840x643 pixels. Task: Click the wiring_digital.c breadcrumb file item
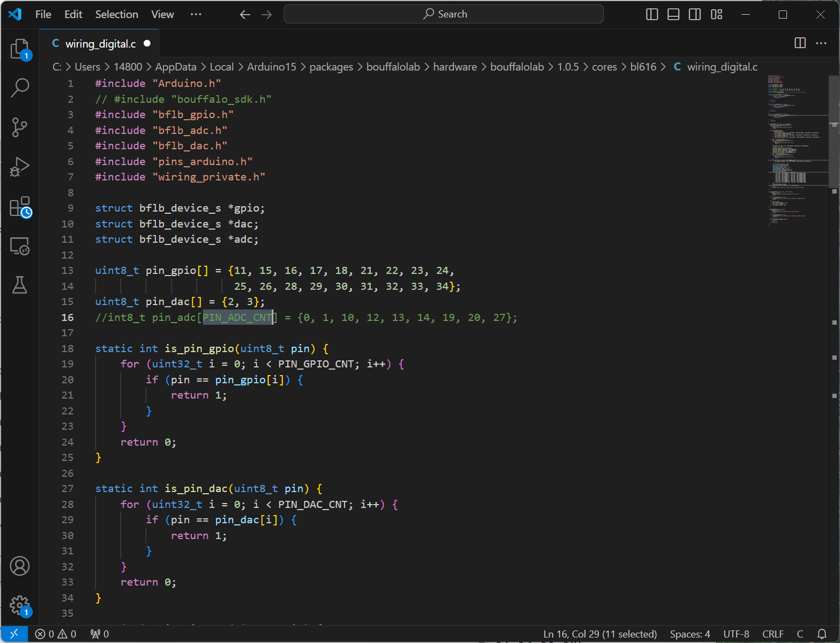[x=715, y=67]
